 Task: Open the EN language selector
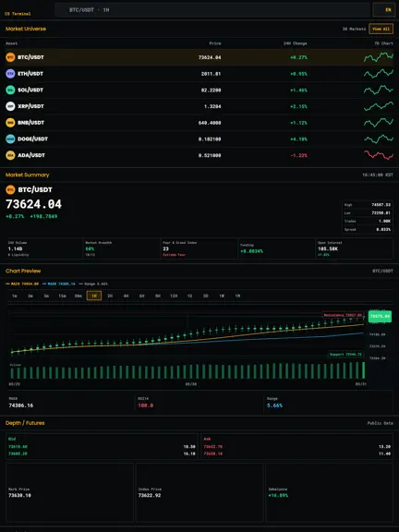click(384, 10)
